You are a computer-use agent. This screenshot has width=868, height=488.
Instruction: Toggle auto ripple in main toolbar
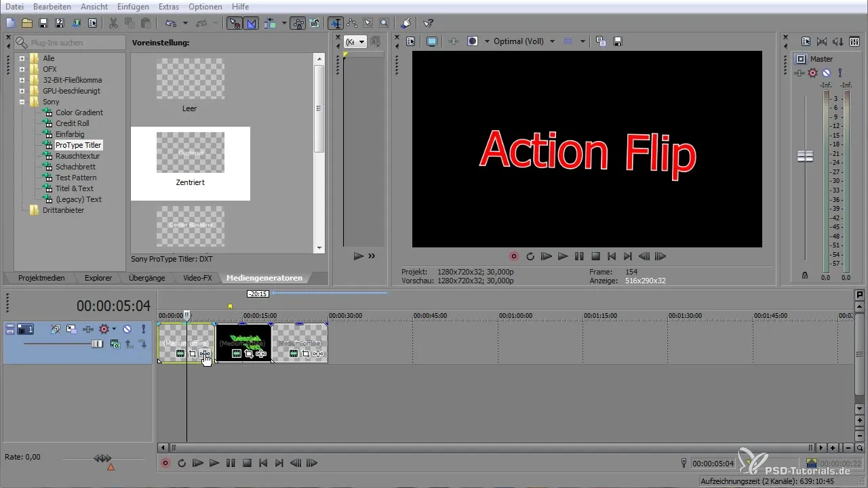271,23
